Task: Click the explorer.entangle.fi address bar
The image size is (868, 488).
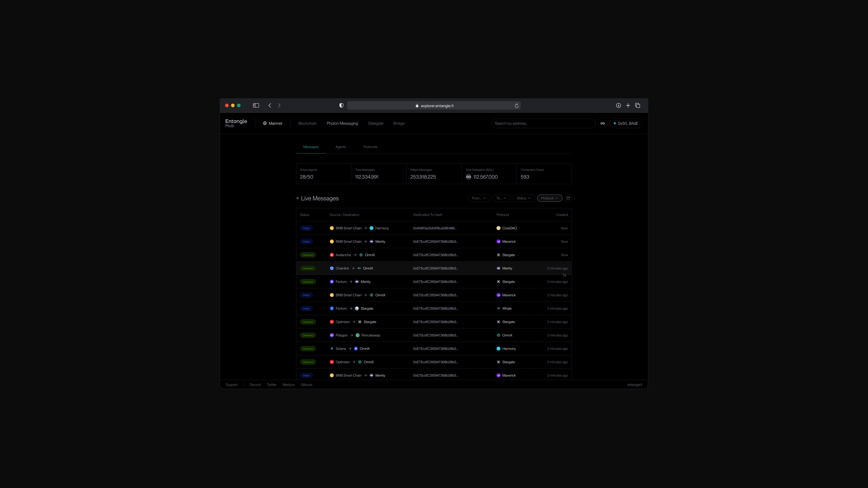Action: 434,106
